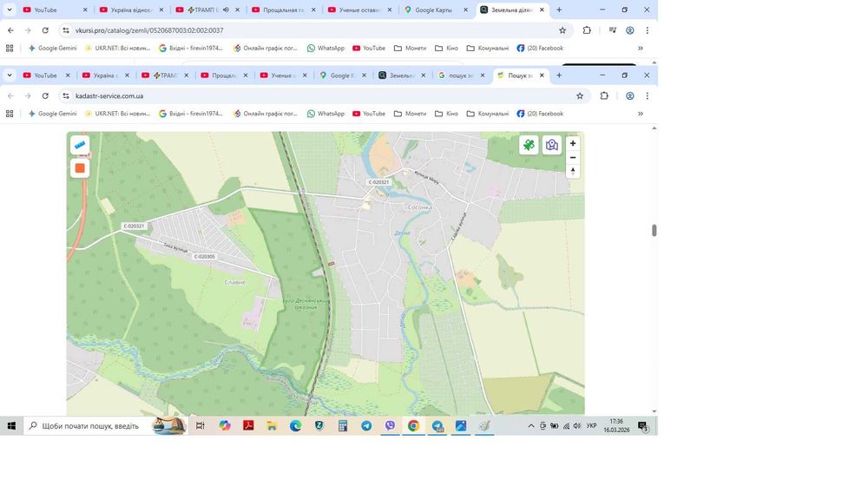Open Chrome menu in front window
The height and width of the screenshot is (499, 868).
[648, 95]
